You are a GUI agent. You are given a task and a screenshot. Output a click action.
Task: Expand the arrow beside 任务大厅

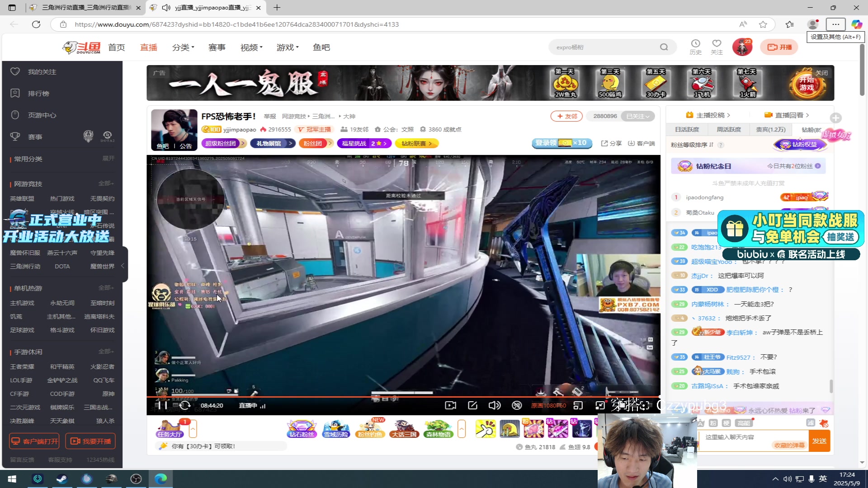tap(193, 428)
